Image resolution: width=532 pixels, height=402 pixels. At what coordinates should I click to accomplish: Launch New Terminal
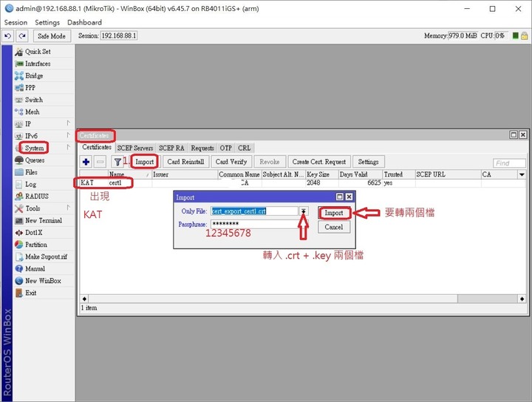pos(44,220)
